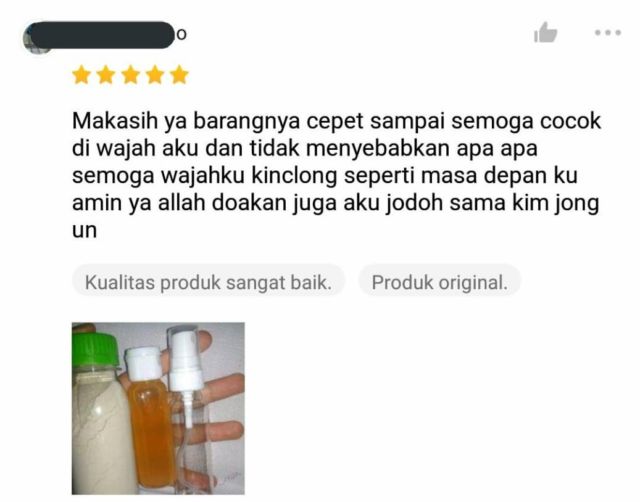Image resolution: width=640 pixels, height=502 pixels.
Task: Select the second yellow rating star
Action: [x=106, y=75]
